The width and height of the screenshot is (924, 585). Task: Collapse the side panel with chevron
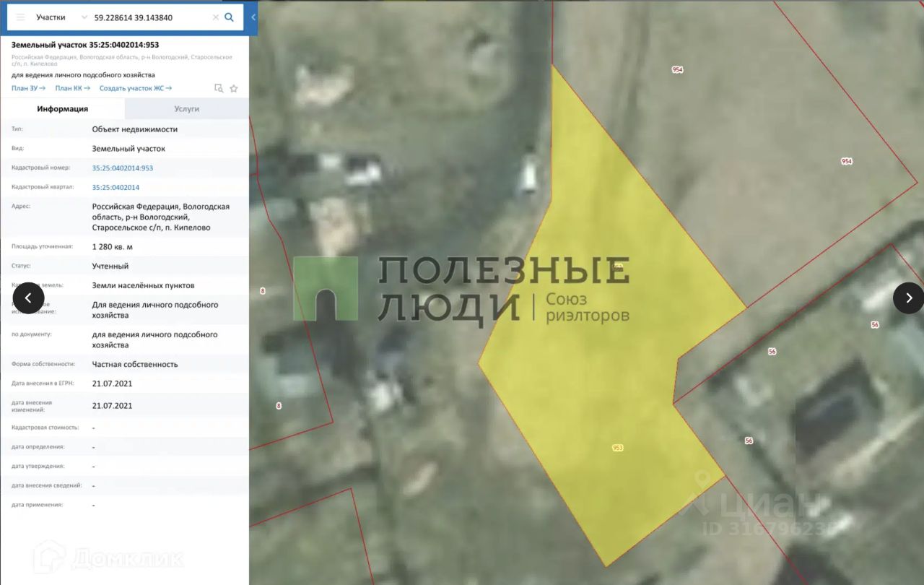click(253, 17)
